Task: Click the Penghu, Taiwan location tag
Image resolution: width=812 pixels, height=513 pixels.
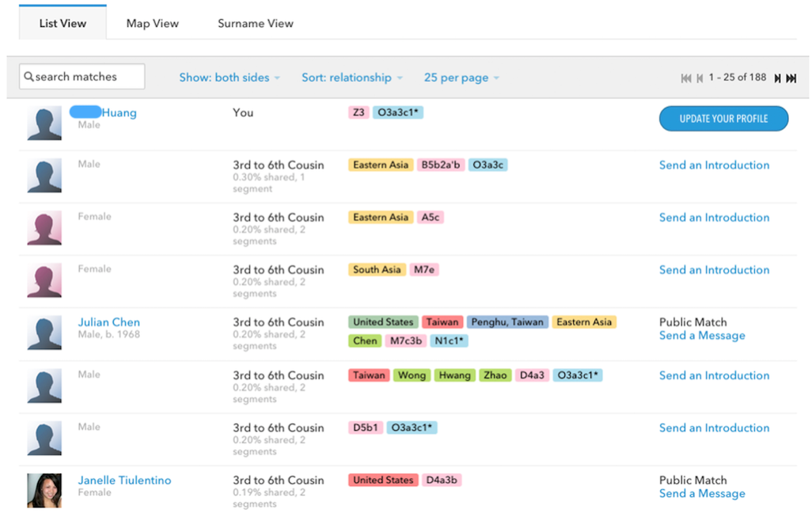Action: 507,322
